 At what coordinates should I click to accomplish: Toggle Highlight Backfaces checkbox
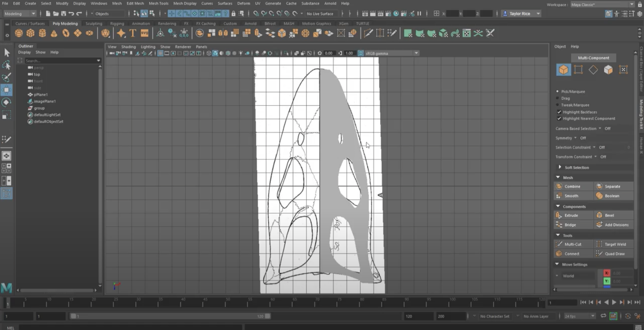coord(559,111)
